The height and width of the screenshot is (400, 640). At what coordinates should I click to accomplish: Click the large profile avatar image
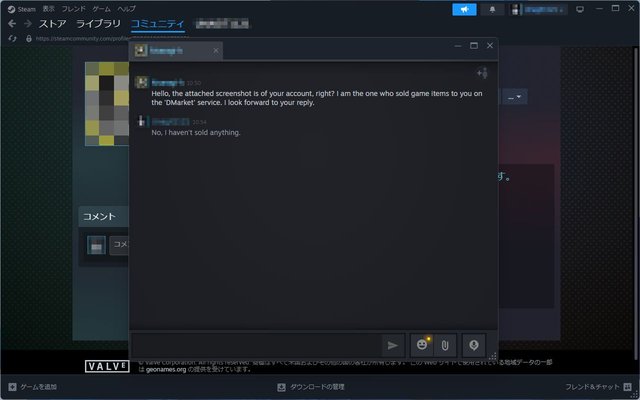pos(107,104)
